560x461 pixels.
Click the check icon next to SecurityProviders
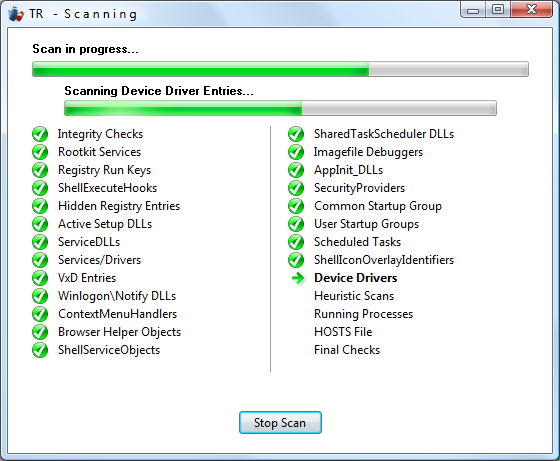[296, 188]
